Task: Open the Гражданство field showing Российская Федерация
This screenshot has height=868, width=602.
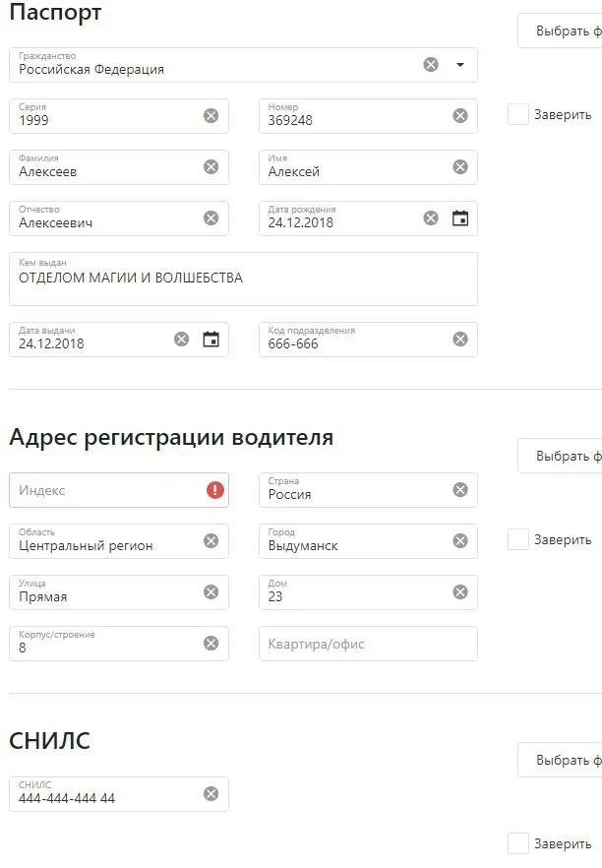Action: (216, 66)
